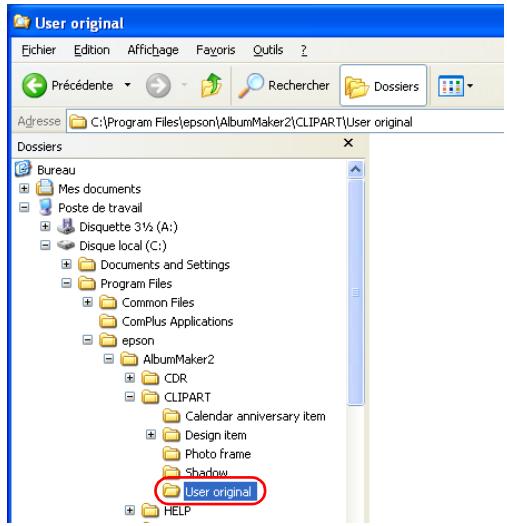Image resolution: width=507 pixels, height=526 pixels.
Task: Toggle the Dossiers folders pane button
Action: 383,86
